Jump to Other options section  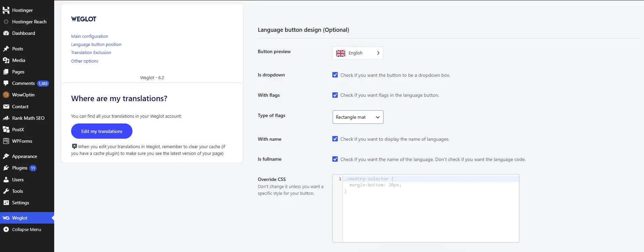click(85, 61)
